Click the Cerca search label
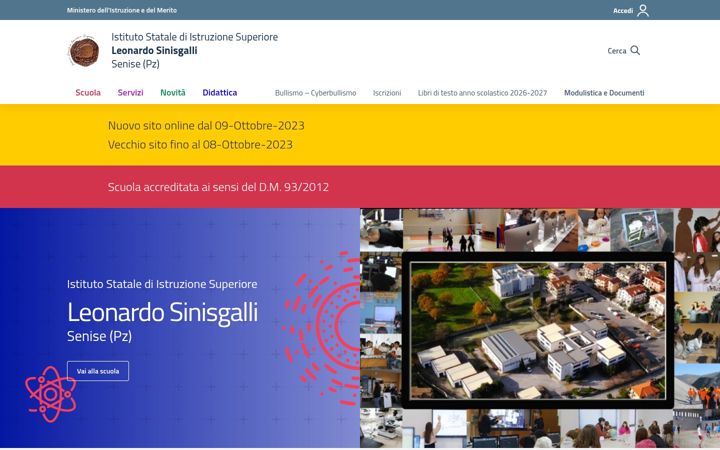Image resolution: width=720 pixels, height=450 pixels. point(617,51)
